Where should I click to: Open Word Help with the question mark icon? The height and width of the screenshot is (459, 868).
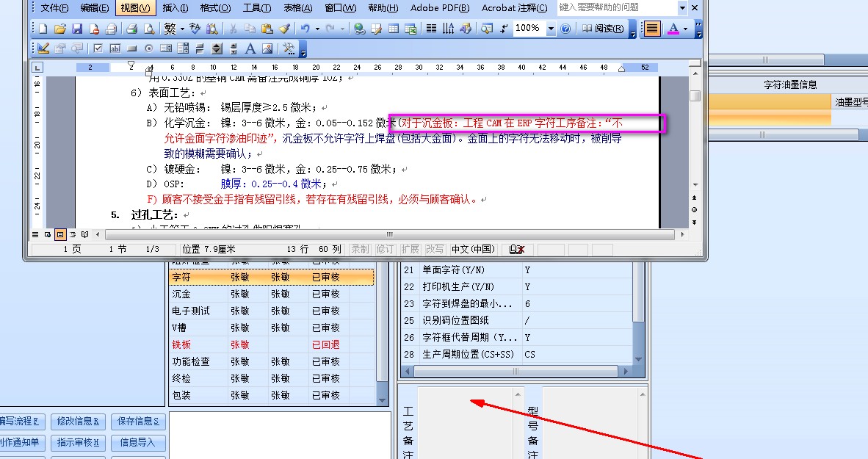(x=565, y=28)
